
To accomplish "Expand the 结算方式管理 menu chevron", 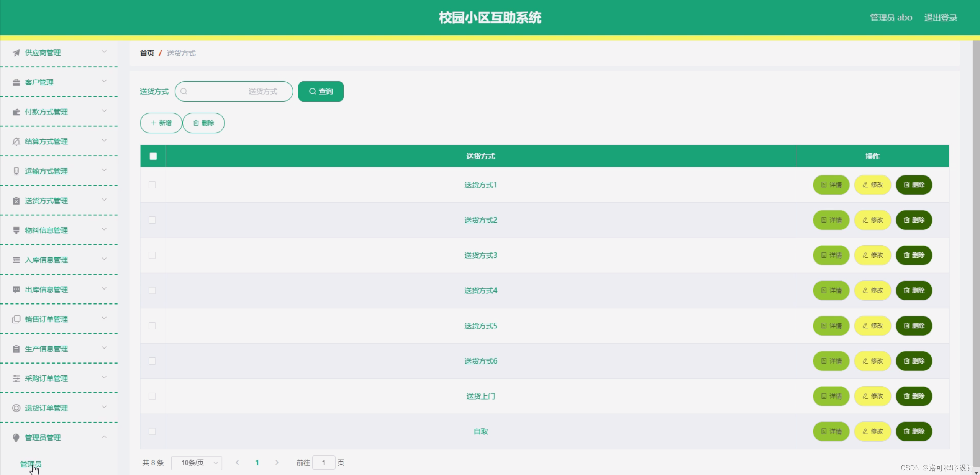I will click(105, 141).
